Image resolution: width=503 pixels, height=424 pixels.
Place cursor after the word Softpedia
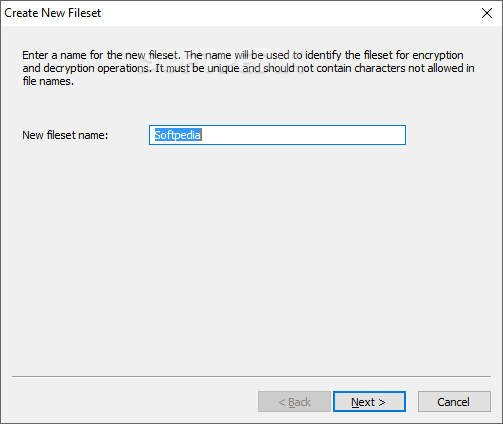202,135
